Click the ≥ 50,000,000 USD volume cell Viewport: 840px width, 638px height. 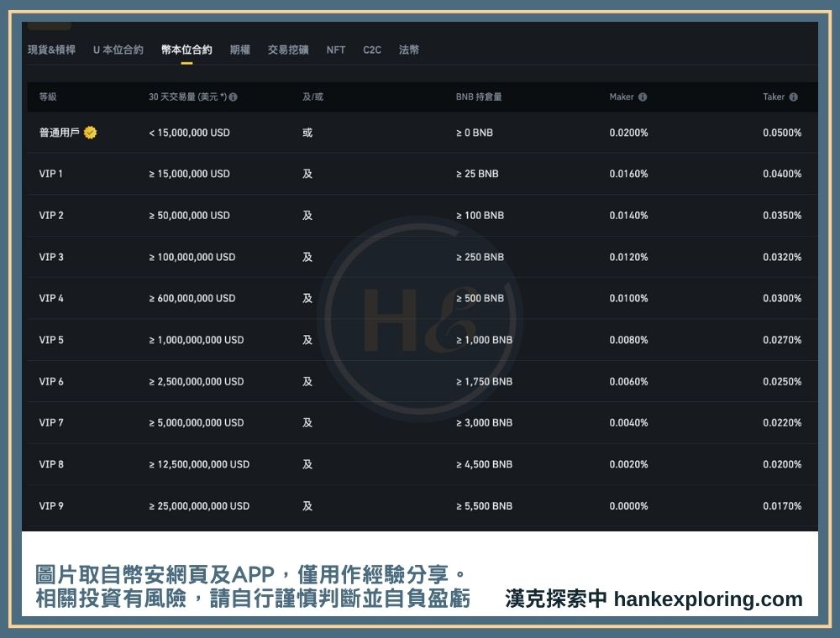pyautogui.click(x=189, y=215)
